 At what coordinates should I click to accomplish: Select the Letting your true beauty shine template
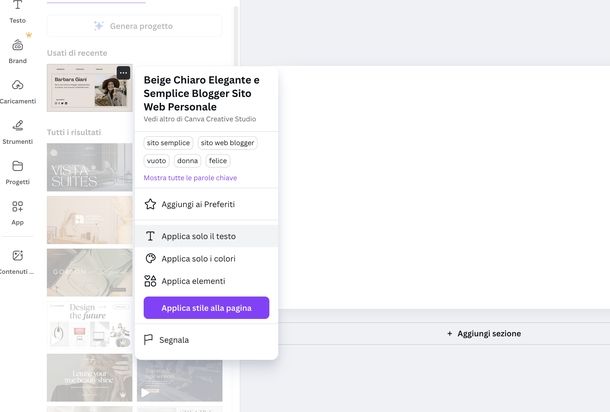point(89,377)
